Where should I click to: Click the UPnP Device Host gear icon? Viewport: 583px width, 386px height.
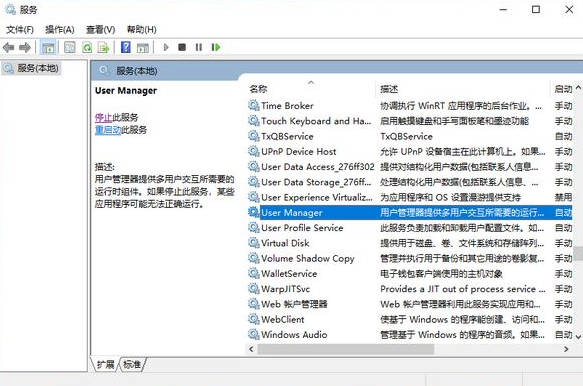[x=254, y=151]
